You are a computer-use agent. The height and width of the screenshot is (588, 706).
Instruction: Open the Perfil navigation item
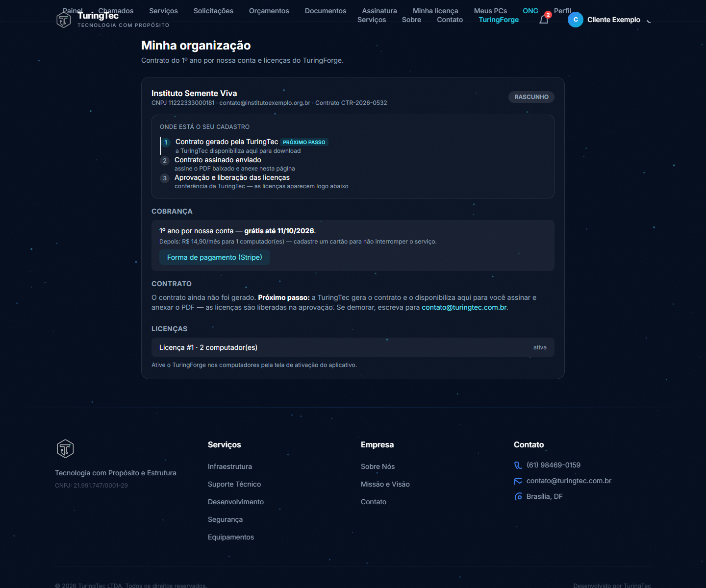pyautogui.click(x=563, y=11)
